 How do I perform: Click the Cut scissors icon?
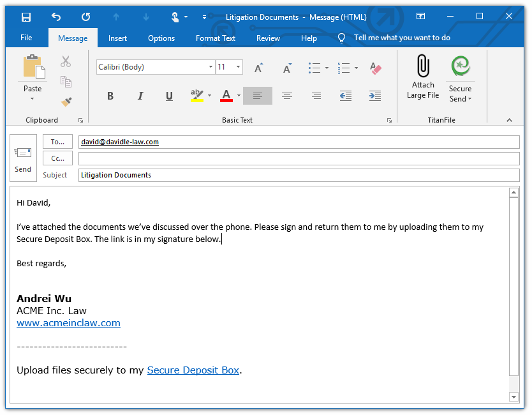click(66, 61)
